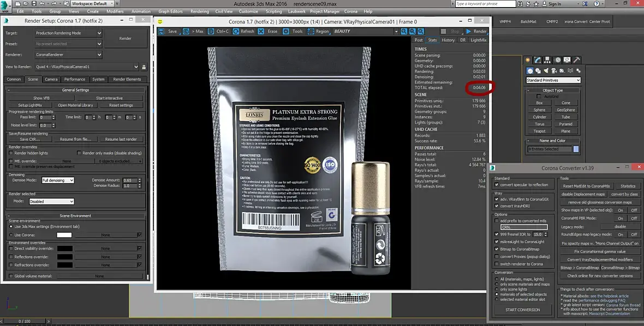
Task: Open the Renderer CoronaRenderer dropdown
Action: click(68, 55)
